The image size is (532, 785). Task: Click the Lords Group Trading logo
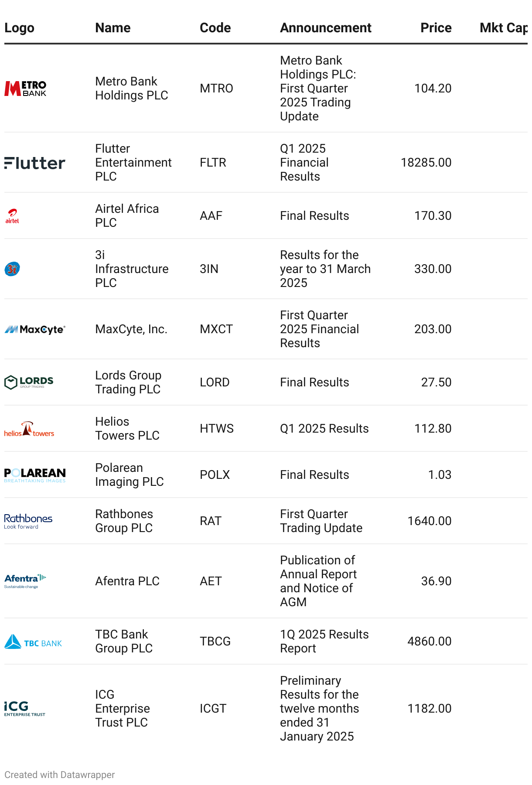pyautogui.click(x=29, y=382)
